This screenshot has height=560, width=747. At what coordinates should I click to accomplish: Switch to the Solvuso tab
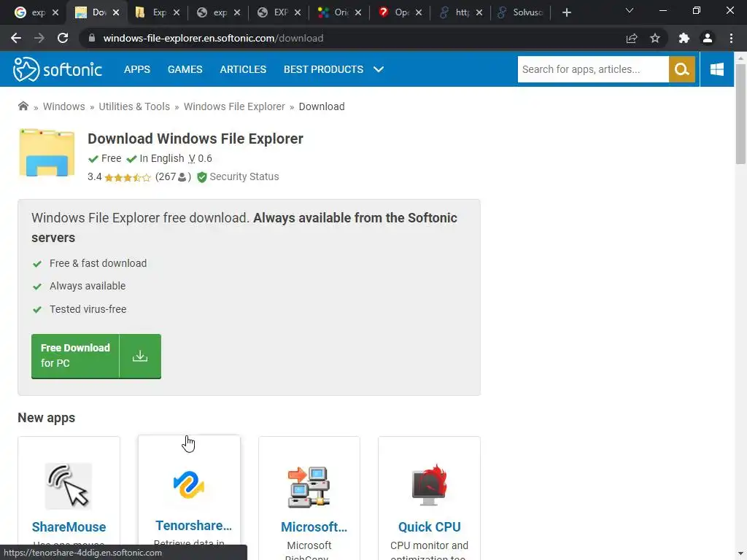coord(520,12)
